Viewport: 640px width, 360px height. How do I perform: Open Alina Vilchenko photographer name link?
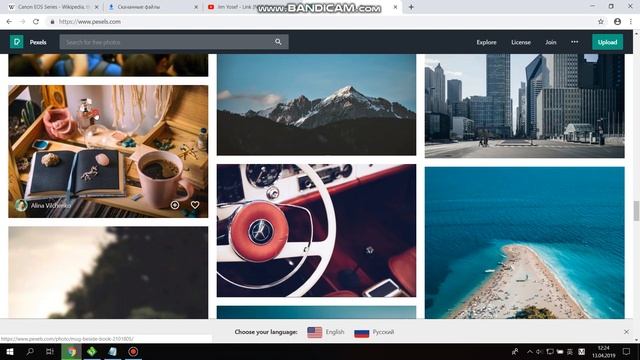[51, 205]
